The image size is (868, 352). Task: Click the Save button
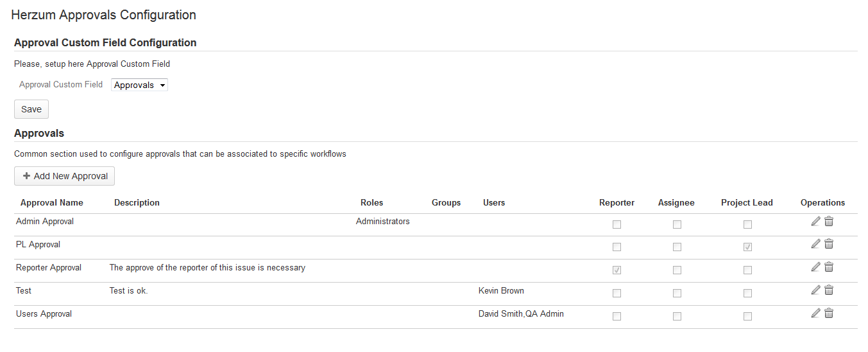click(x=31, y=109)
